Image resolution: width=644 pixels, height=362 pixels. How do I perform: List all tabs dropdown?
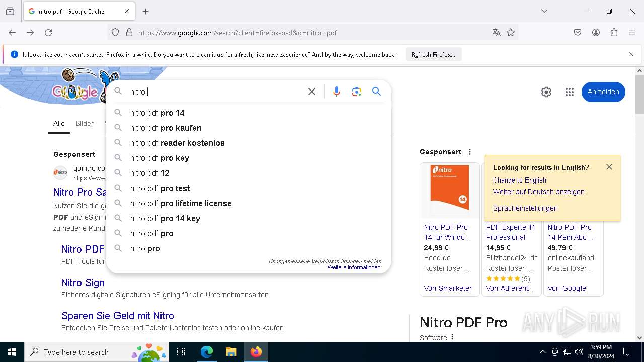pos(544,11)
